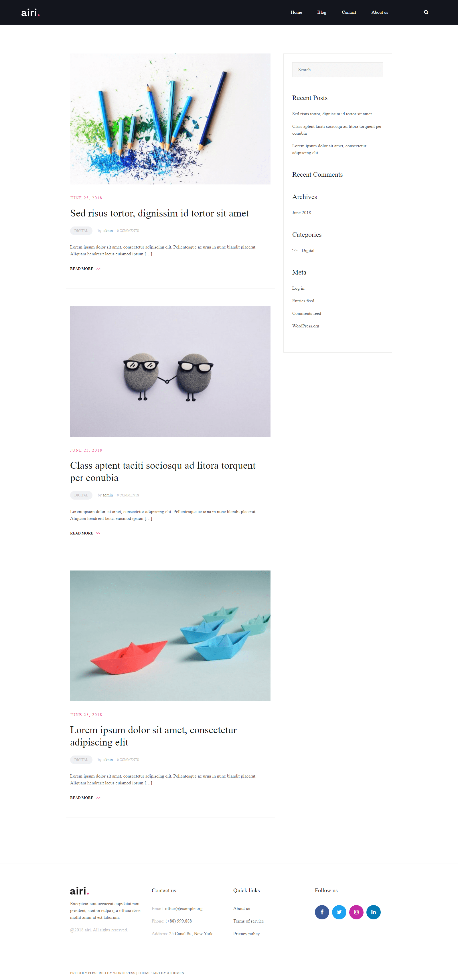Open the blue pencils post thumbnail

pos(170,119)
